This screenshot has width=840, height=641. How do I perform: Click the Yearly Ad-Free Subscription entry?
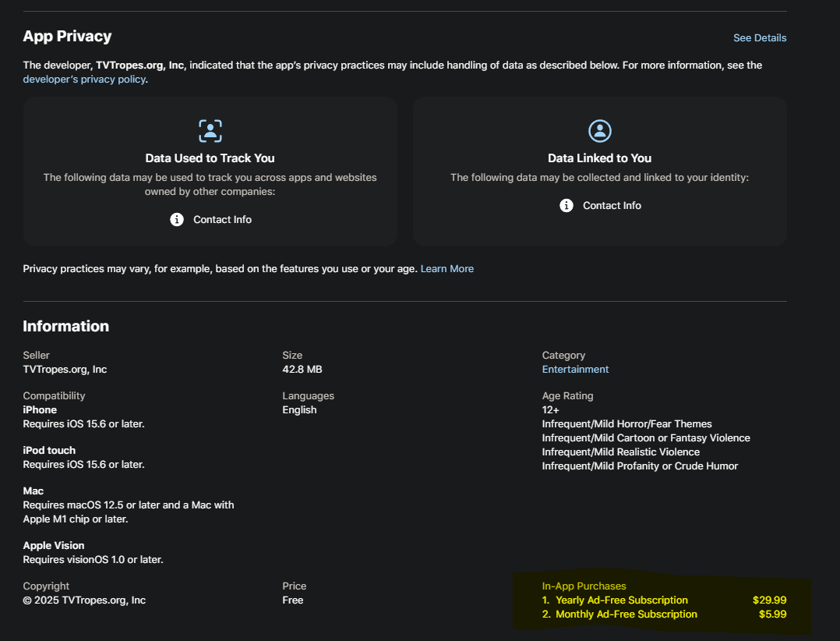coord(622,600)
